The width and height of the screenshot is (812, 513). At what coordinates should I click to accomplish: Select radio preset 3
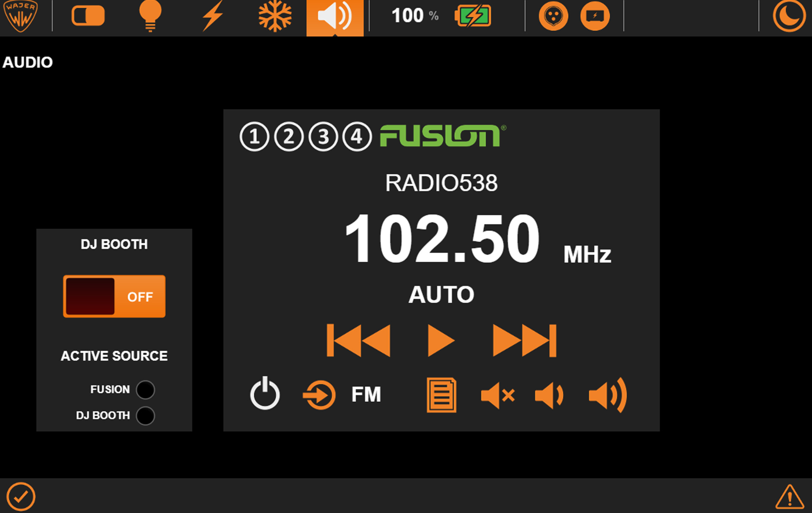tap(323, 137)
